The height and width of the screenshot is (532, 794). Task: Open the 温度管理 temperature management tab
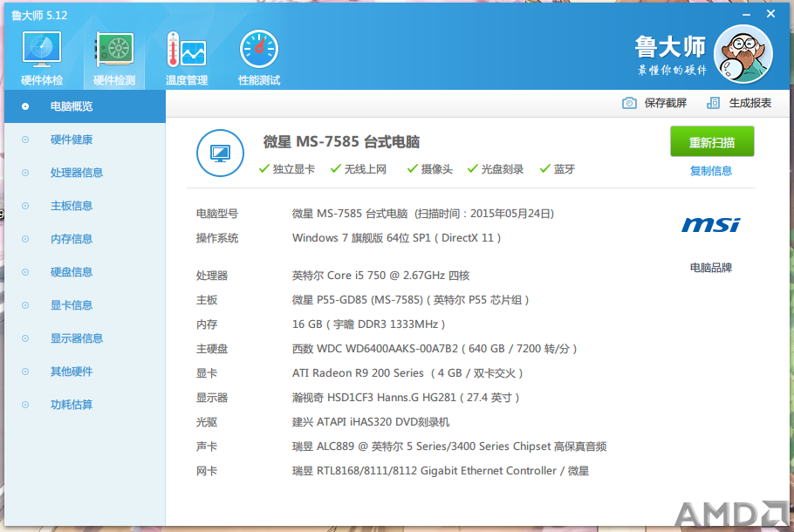[x=187, y=58]
